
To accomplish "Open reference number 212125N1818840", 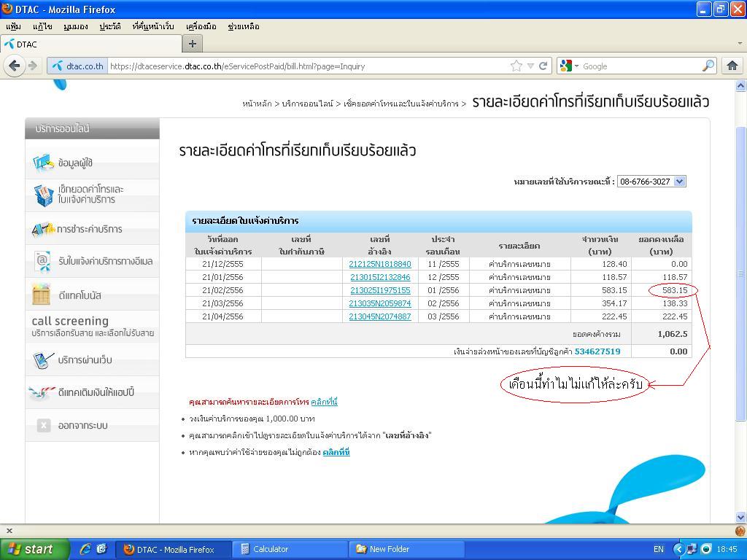I will coord(379,264).
